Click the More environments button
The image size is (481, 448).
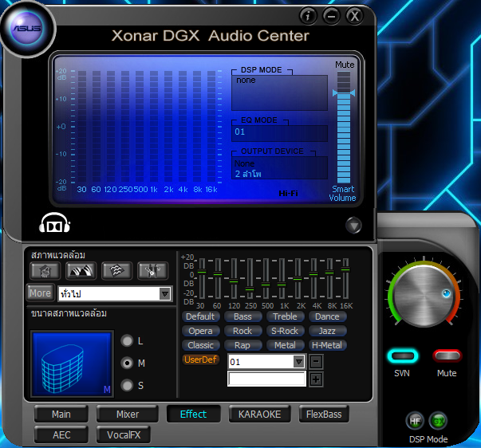(40, 293)
